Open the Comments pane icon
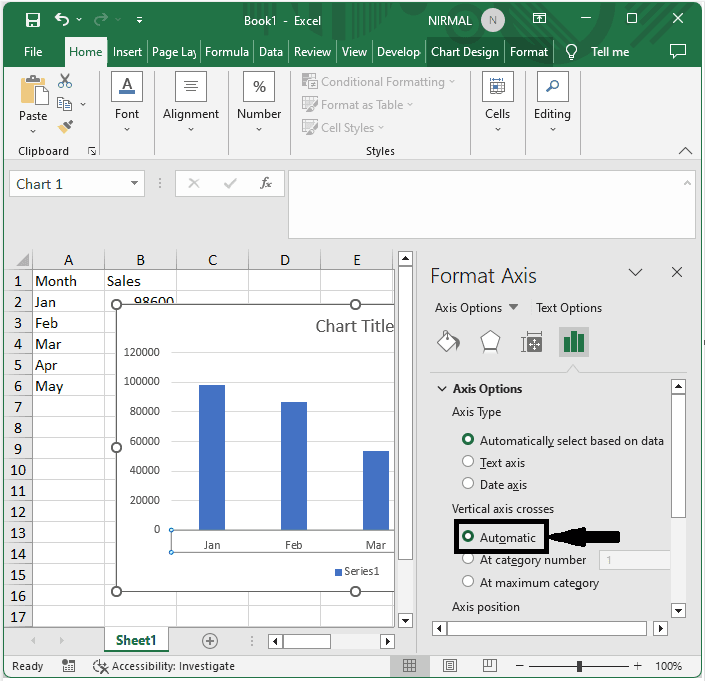705x681 pixels. 678,51
